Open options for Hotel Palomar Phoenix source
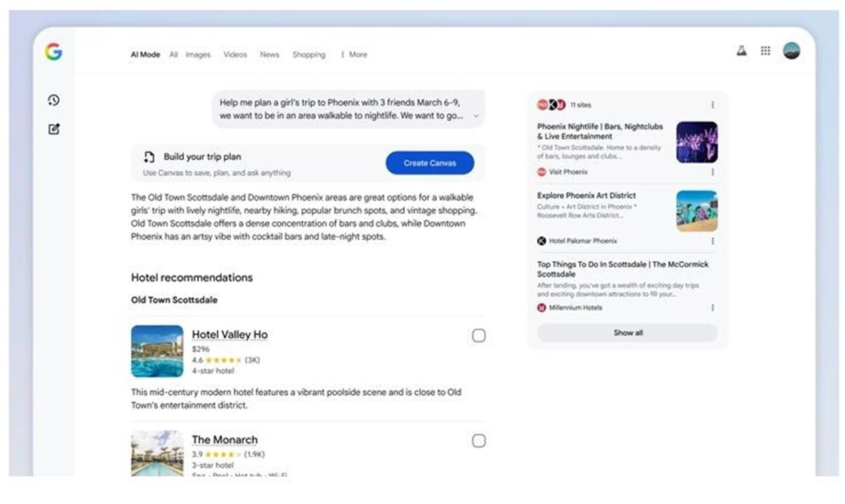Viewport: 845px width, 504px height. (713, 241)
